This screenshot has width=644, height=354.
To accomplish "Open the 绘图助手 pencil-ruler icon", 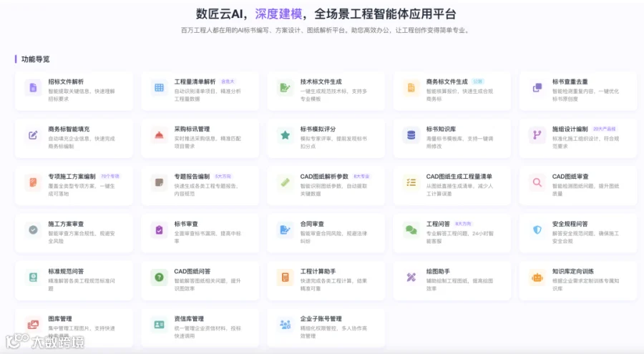I will pyautogui.click(x=411, y=277).
